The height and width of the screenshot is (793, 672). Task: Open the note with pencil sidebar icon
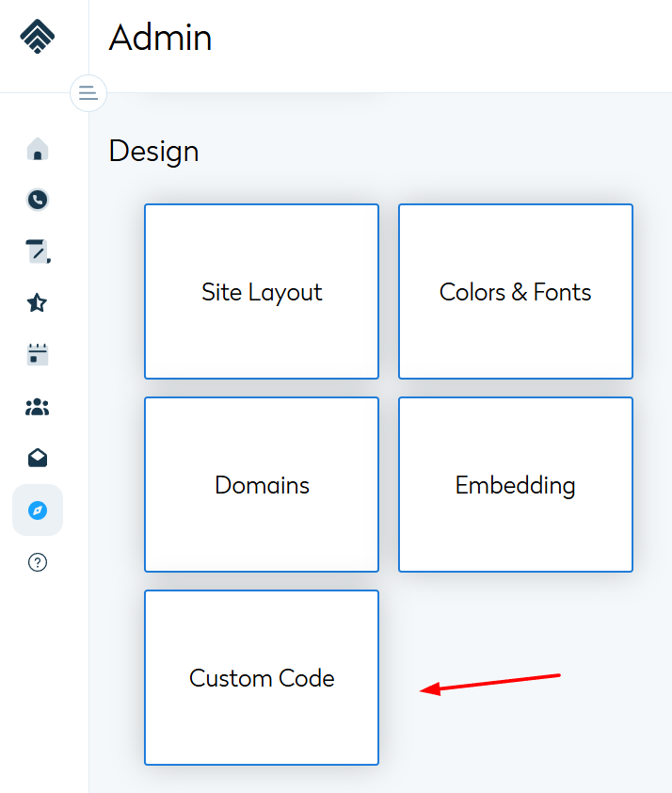(x=38, y=251)
